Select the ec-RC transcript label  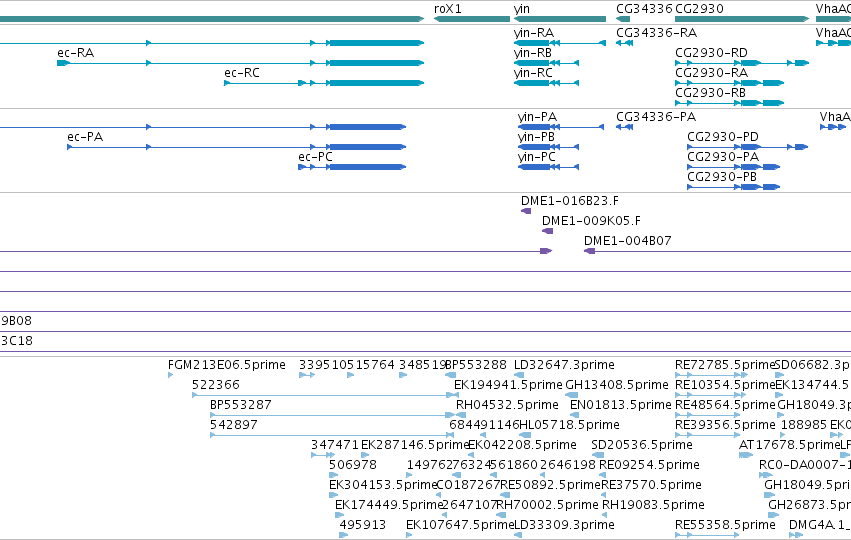tap(242, 73)
